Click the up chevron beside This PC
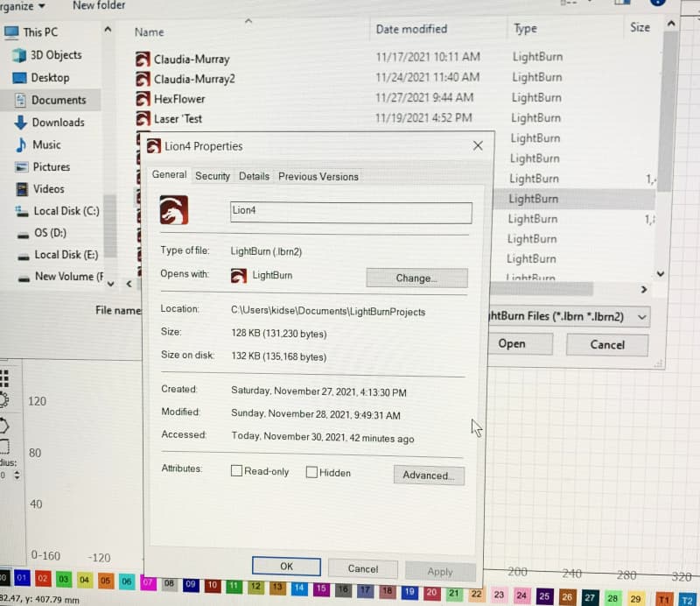Image resolution: width=700 pixels, height=606 pixels. (108, 30)
